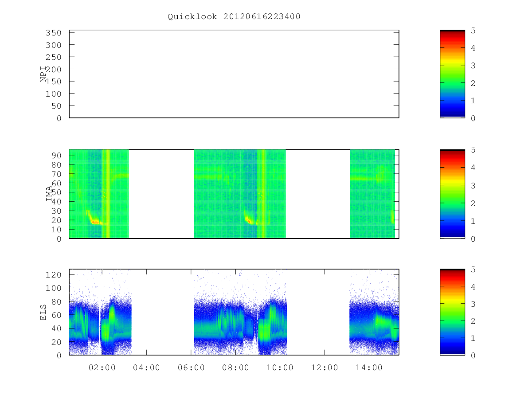Viewport: 532px width, 399px height.
Task: Click the colorbar beside the NPI panel
Action: tap(452, 74)
